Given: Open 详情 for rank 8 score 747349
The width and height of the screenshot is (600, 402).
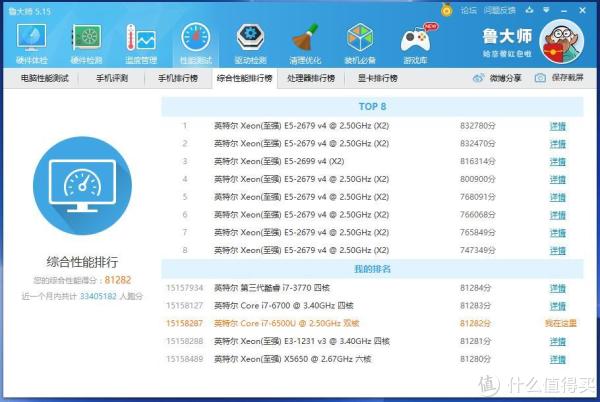Looking at the screenshot, I should (558, 251).
